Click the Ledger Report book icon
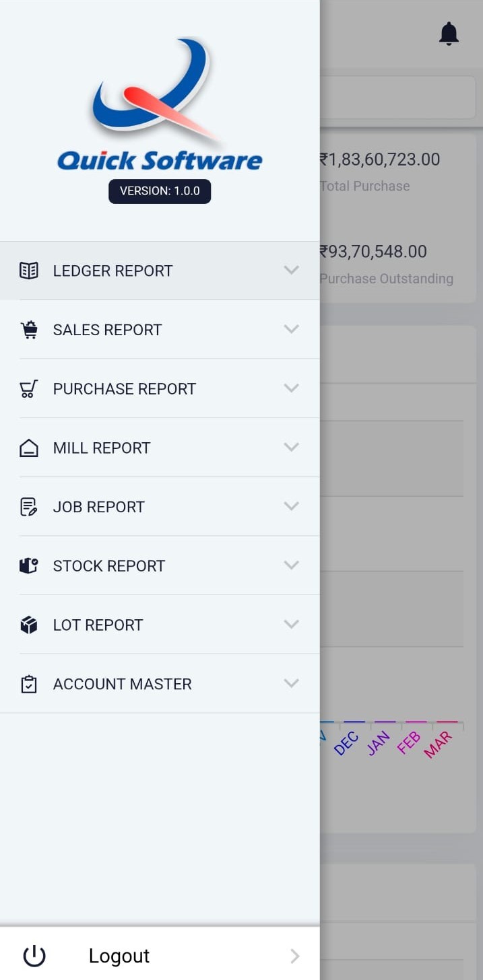483x980 pixels. tap(29, 270)
